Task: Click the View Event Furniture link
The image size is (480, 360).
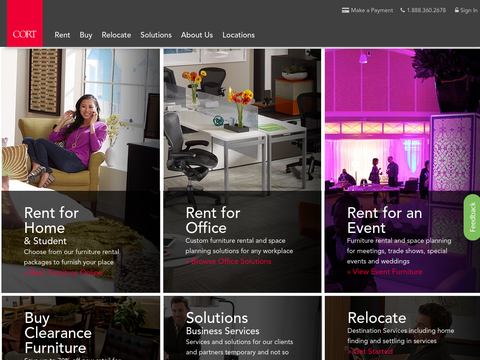Action: (x=385, y=272)
